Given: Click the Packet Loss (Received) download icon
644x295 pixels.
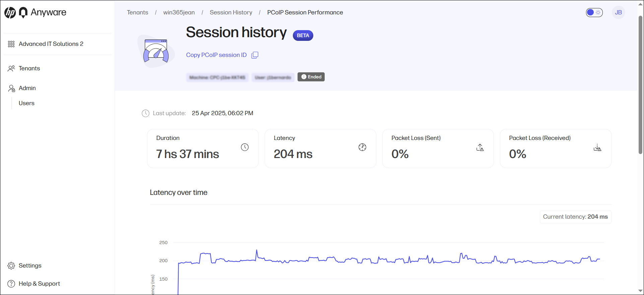Looking at the screenshot, I should click(x=597, y=147).
